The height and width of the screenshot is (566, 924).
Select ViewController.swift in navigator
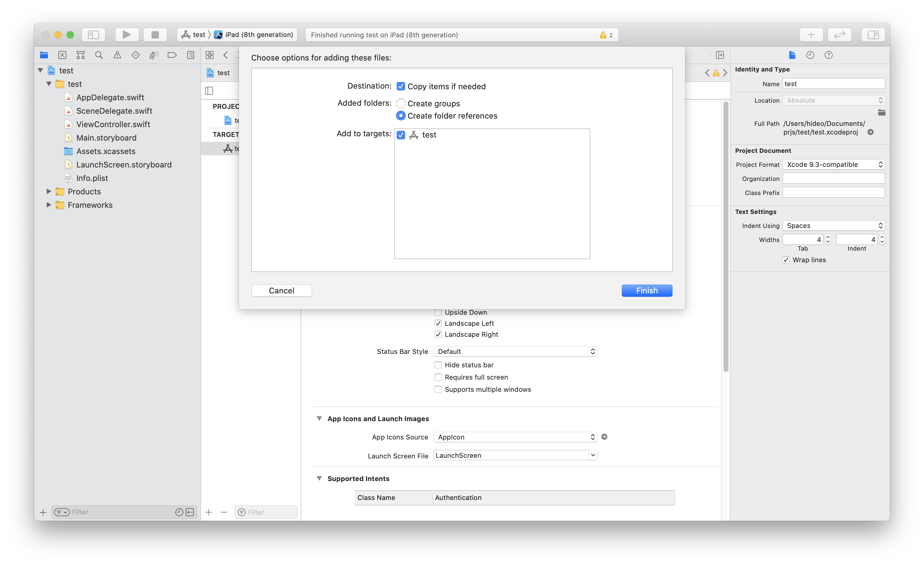(x=113, y=124)
